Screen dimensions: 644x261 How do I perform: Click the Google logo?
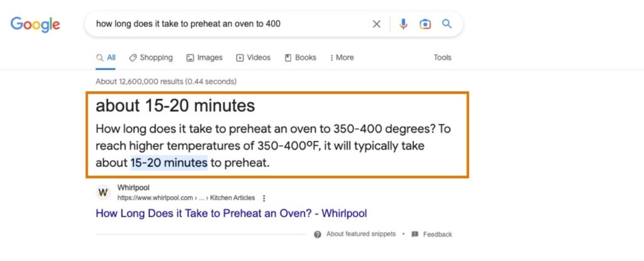pyautogui.click(x=35, y=25)
